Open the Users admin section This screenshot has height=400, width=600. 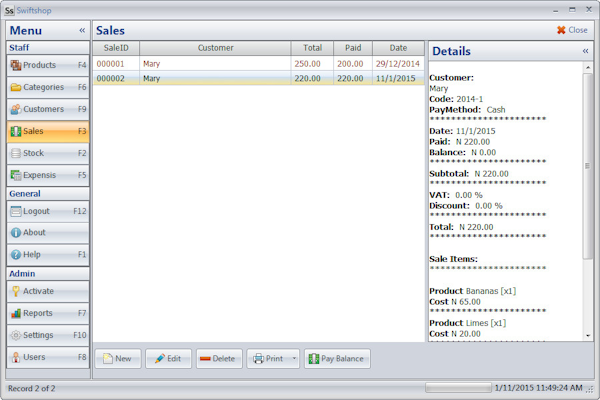click(48, 357)
